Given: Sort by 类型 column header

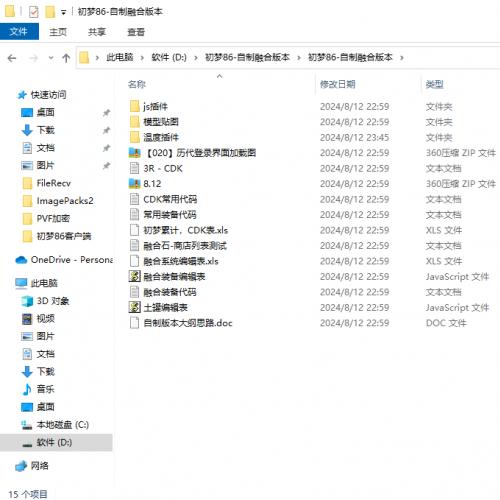Looking at the screenshot, I should pos(434,84).
